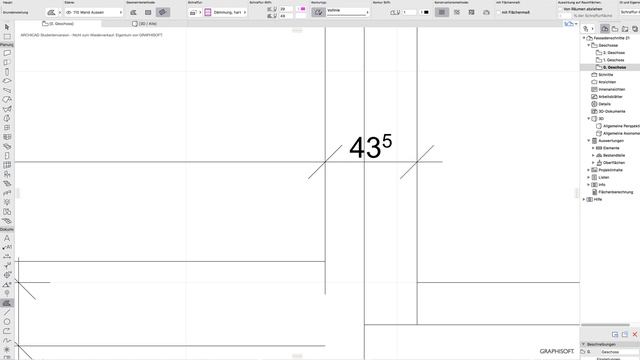Click the Navigator horizontal scrollbar
Screen dimensions: 640x360
point(605,325)
